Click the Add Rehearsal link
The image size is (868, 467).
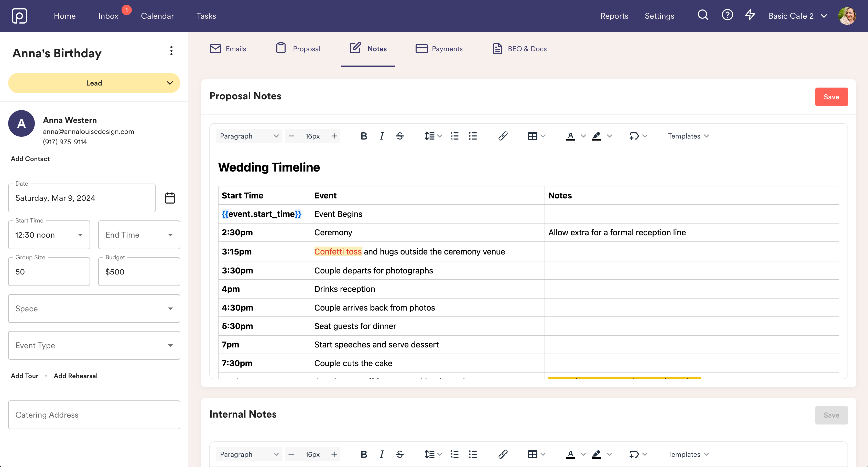75,376
